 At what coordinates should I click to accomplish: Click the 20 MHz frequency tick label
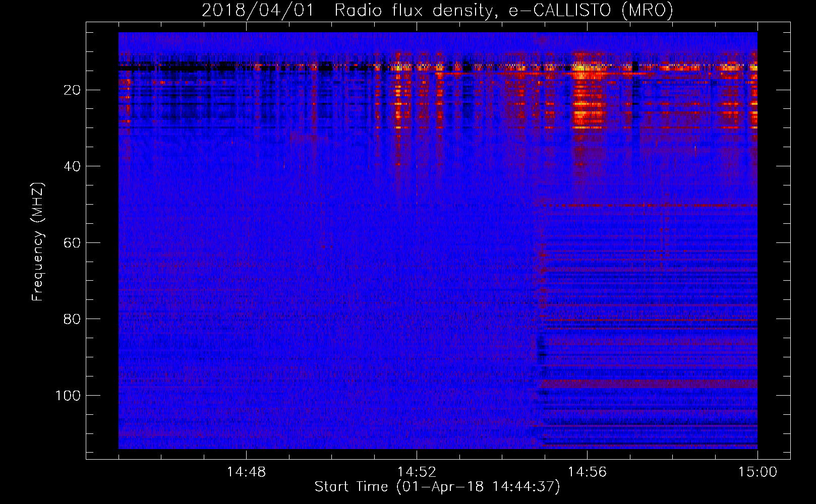click(73, 90)
